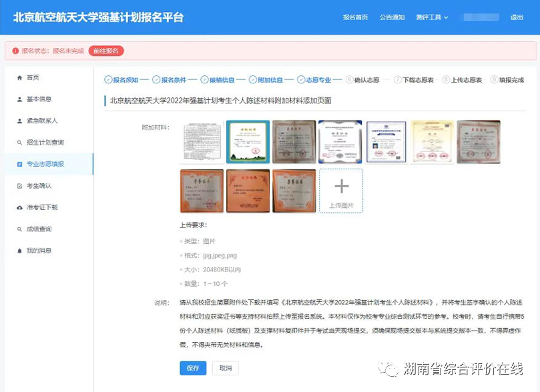Viewport: 540px width, 392px height.
Task: Click the search icon beside 招生计划查询
Action: 19,143
